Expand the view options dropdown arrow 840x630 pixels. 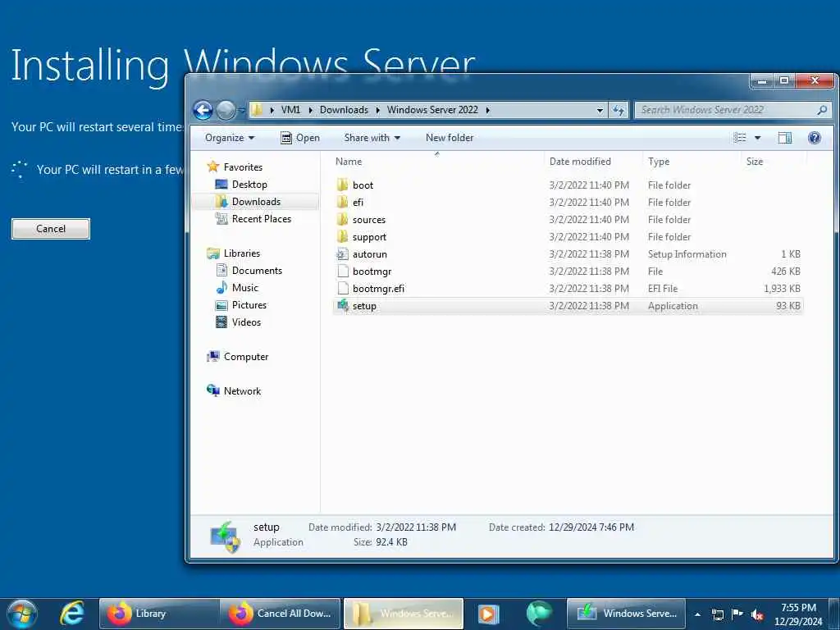757,138
